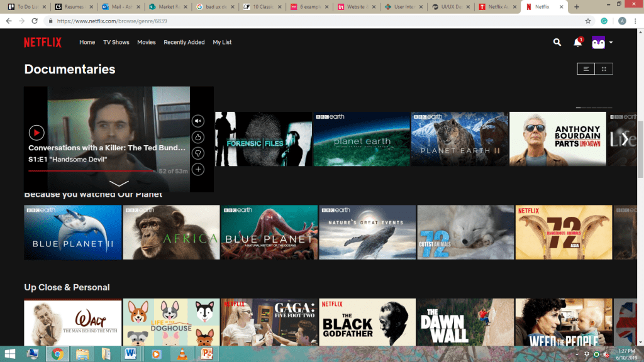Open File Explorer from the taskbar
The image size is (644, 362).
[82, 354]
